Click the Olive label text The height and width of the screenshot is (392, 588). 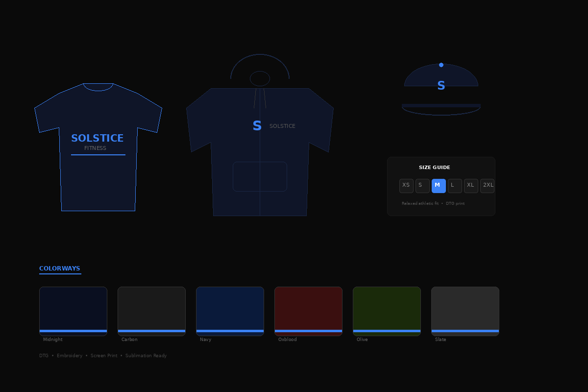tap(362, 340)
